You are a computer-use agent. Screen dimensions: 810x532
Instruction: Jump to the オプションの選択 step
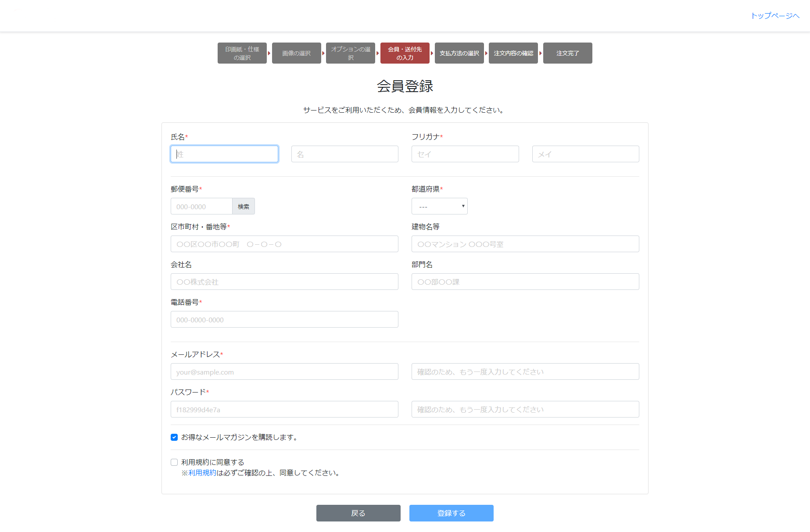pyautogui.click(x=350, y=53)
